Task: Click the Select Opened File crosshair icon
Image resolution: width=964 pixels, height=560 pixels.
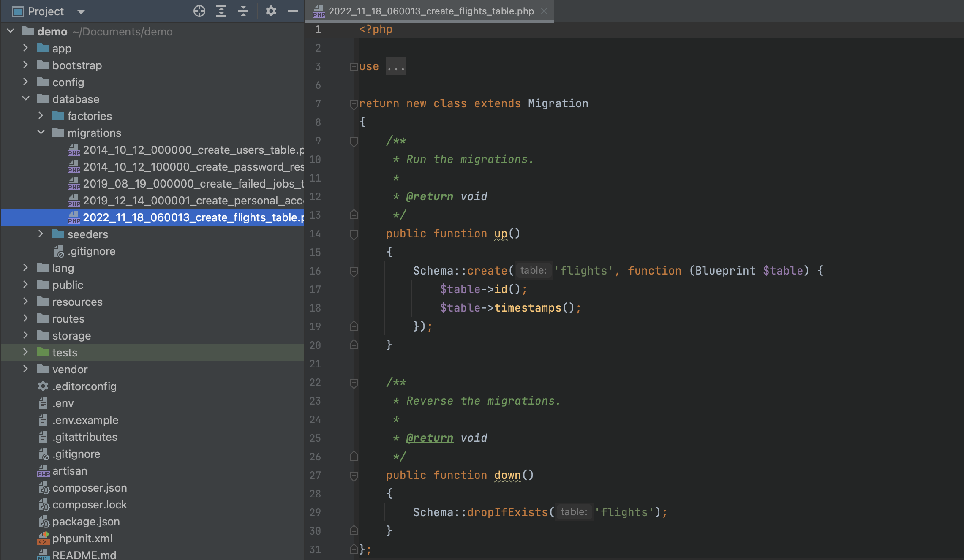Action: pos(199,11)
